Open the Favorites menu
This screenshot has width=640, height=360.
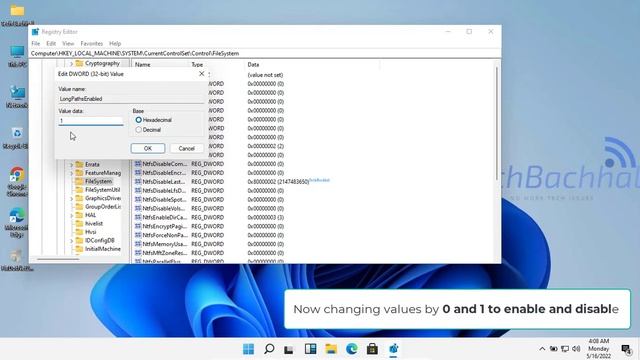tap(91, 43)
